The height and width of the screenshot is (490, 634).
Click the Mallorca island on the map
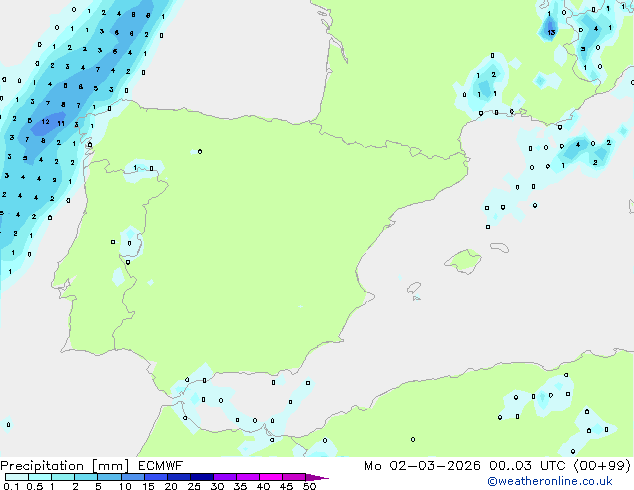463,262
